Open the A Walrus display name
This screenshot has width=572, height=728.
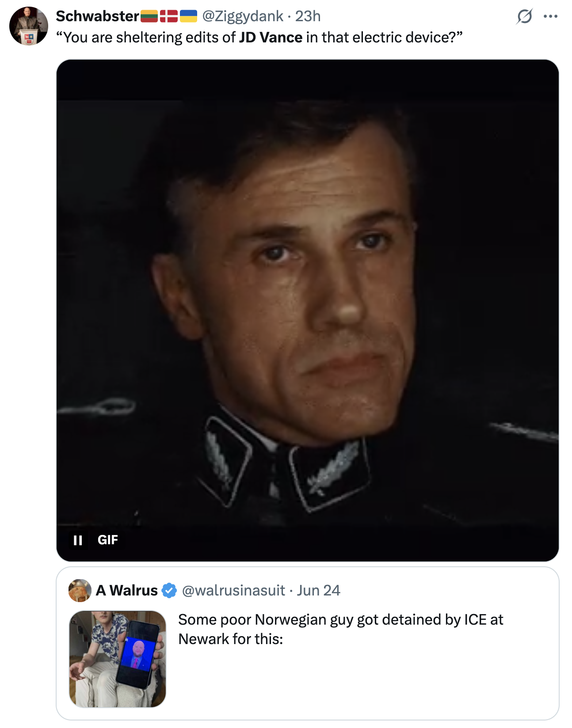click(127, 591)
